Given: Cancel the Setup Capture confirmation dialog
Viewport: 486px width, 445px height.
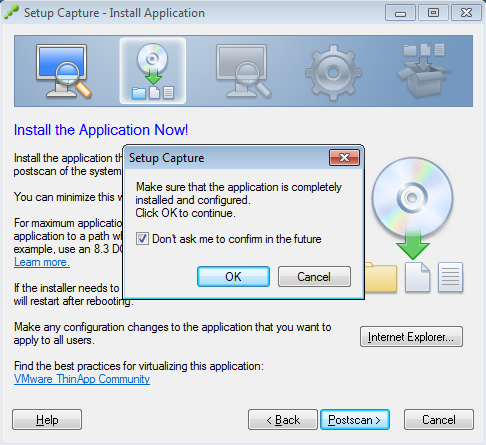Looking at the screenshot, I should [314, 277].
